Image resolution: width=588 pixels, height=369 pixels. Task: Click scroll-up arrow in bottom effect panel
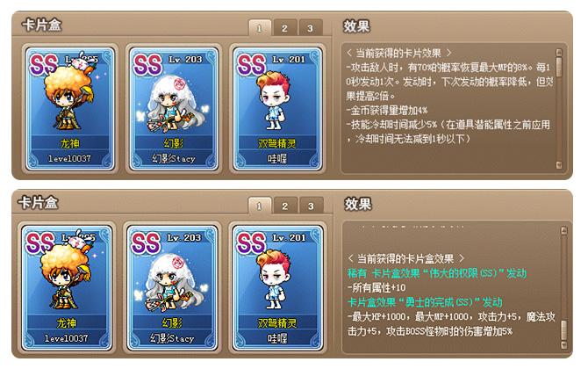563,231
